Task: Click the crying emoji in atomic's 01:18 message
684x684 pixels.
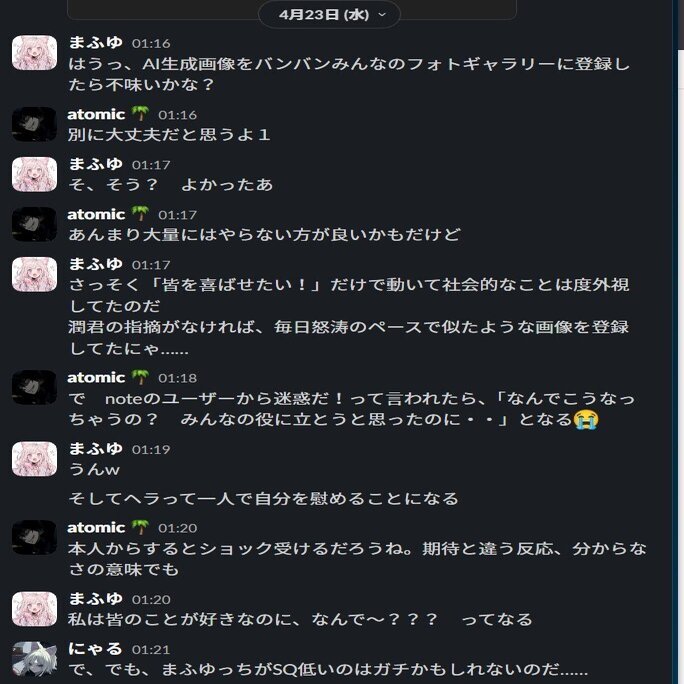Action: pyautogui.click(x=586, y=420)
